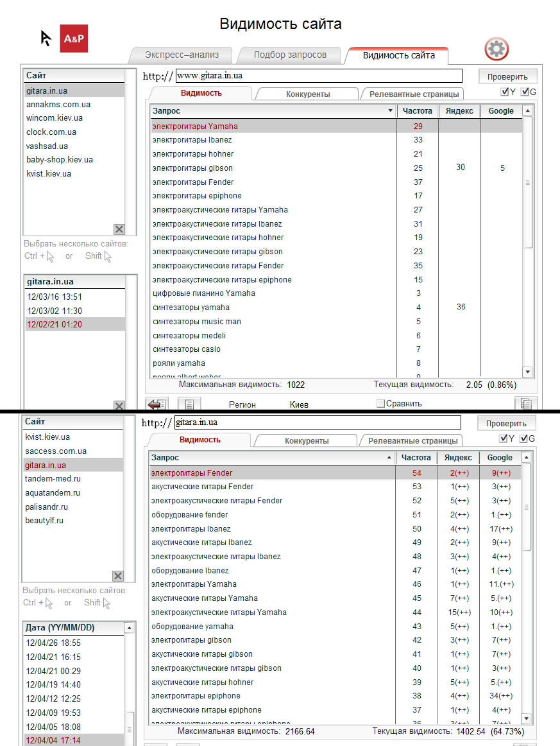Click the Запрос sort arrow in lower table

[x=389, y=458]
